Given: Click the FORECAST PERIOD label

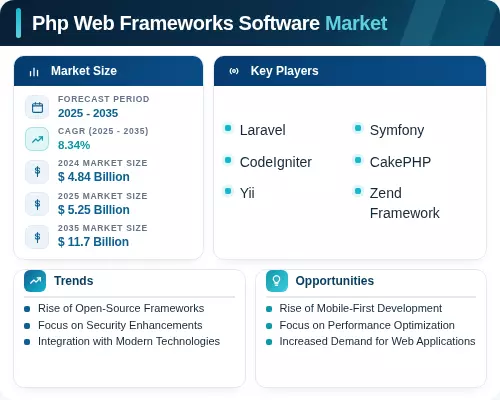Looking at the screenshot, I should tap(104, 99).
